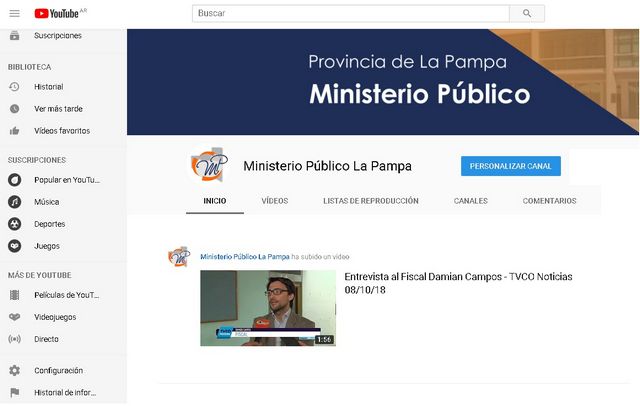
Task: Select the CANALES tab
Action: tap(470, 201)
